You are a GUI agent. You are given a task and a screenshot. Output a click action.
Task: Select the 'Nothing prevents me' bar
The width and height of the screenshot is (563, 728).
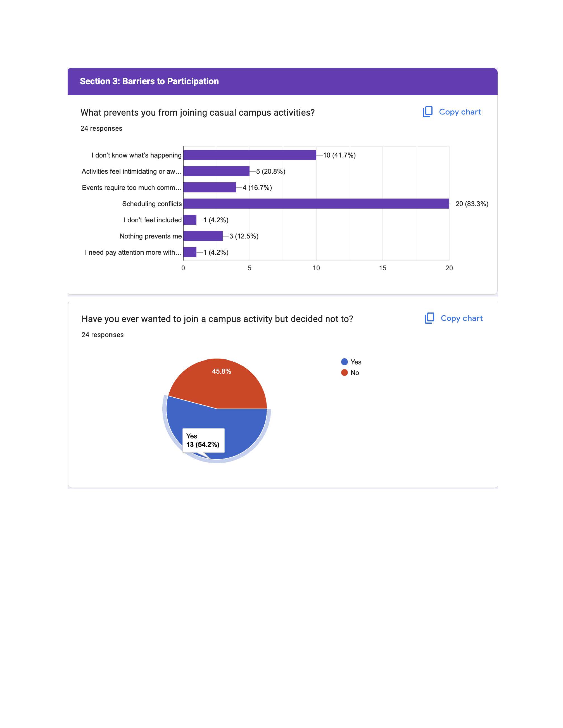tap(203, 236)
